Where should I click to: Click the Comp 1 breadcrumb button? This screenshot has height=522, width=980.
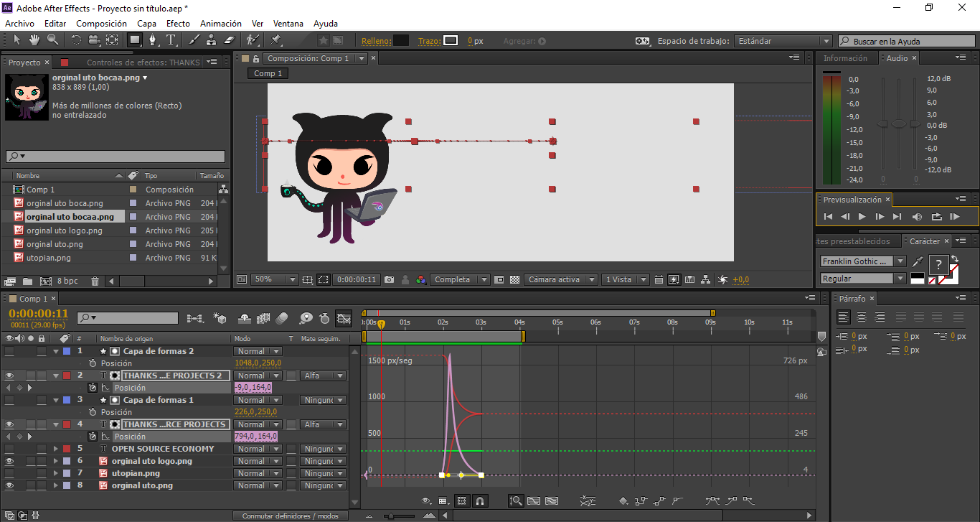[268, 73]
